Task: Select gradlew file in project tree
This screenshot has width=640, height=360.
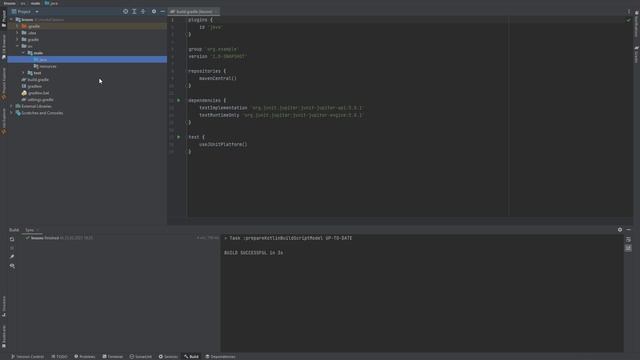Action: coord(87,86)
